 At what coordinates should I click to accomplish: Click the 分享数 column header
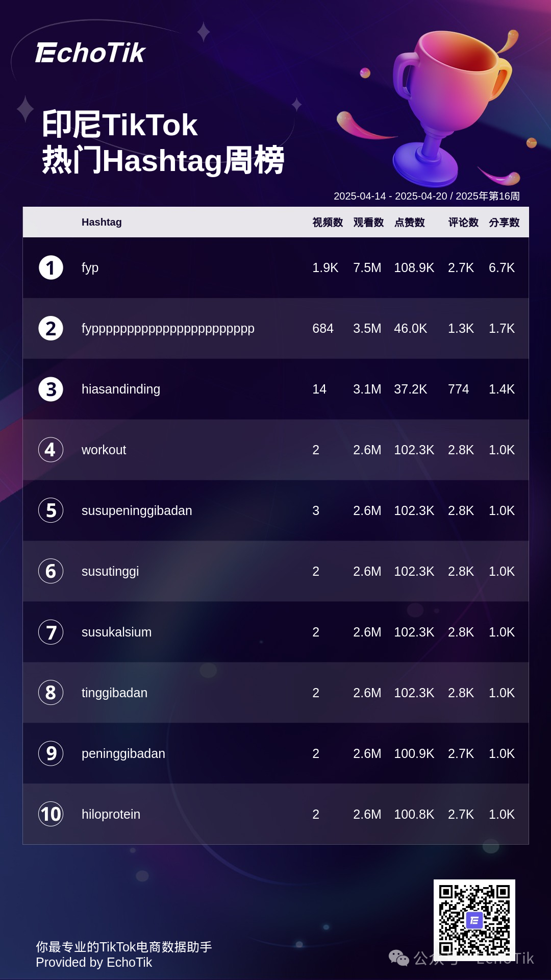pyautogui.click(x=504, y=222)
